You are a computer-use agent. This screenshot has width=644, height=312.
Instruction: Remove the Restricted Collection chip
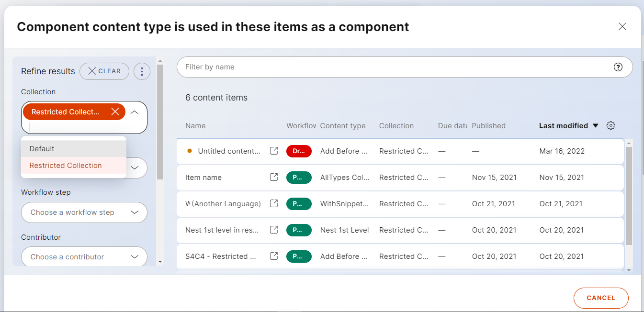tap(115, 112)
